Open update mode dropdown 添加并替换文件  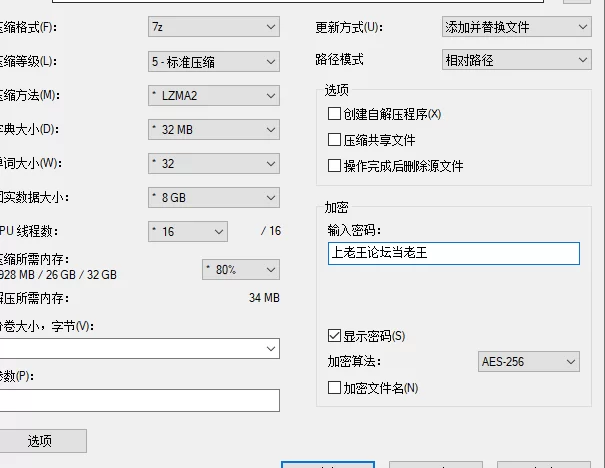coord(517,27)
